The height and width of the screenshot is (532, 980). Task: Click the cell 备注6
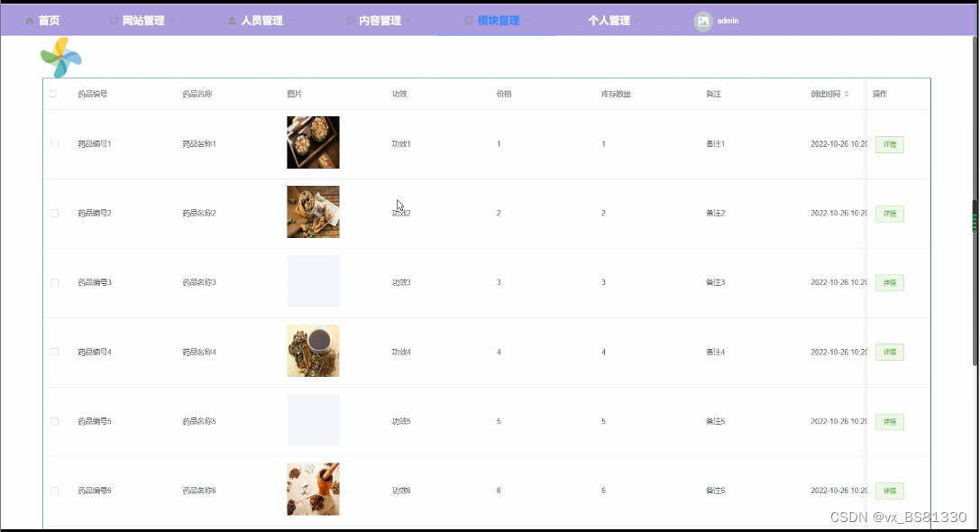click(x=716, y=491)
